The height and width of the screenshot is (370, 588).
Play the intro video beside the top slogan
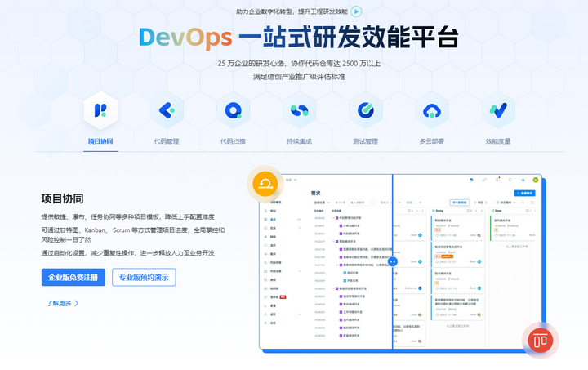point(356,11)
